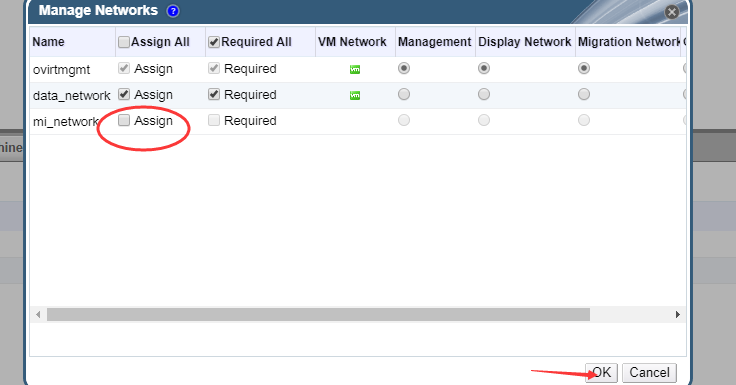Select data_network as Migration Network

pos(584,94)
